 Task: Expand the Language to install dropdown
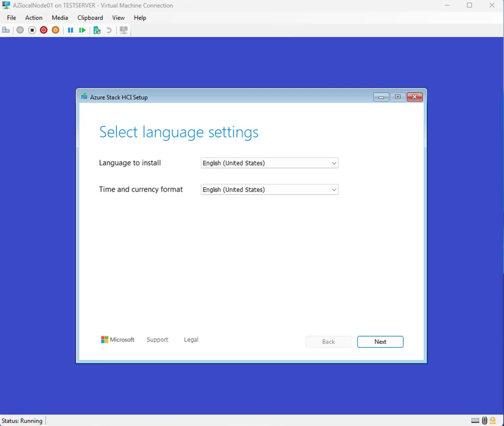[269, 163]
